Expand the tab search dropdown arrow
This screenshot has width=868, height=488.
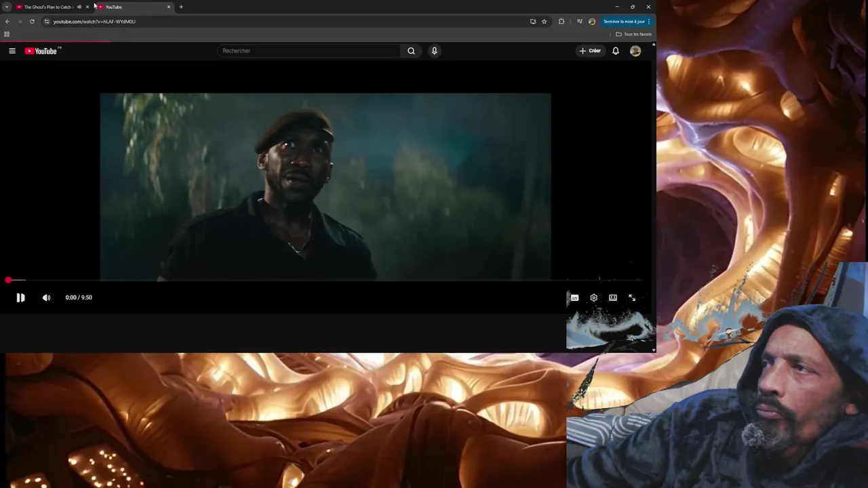[x=7, y=7]
